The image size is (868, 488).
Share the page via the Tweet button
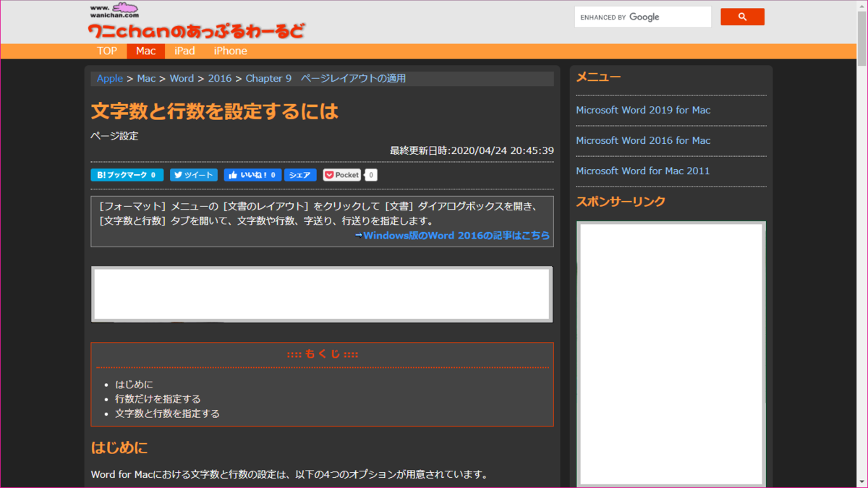point(193,175)
